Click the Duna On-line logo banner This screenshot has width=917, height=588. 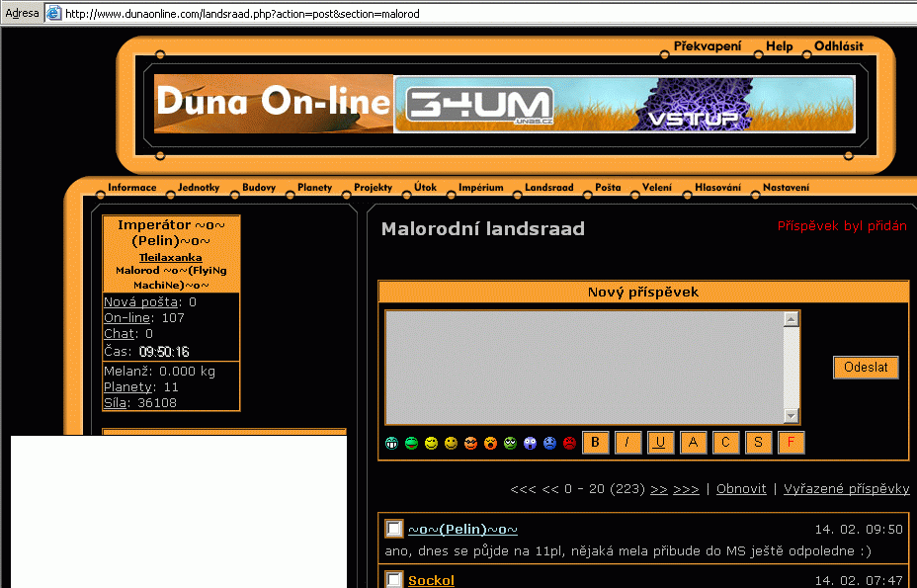(273, 104)
